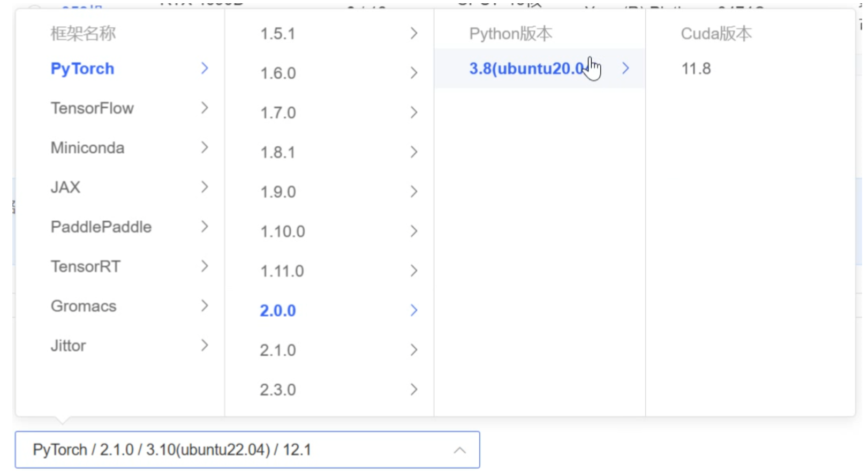Click chevron next to version 1.11.0

pos(414,271)
